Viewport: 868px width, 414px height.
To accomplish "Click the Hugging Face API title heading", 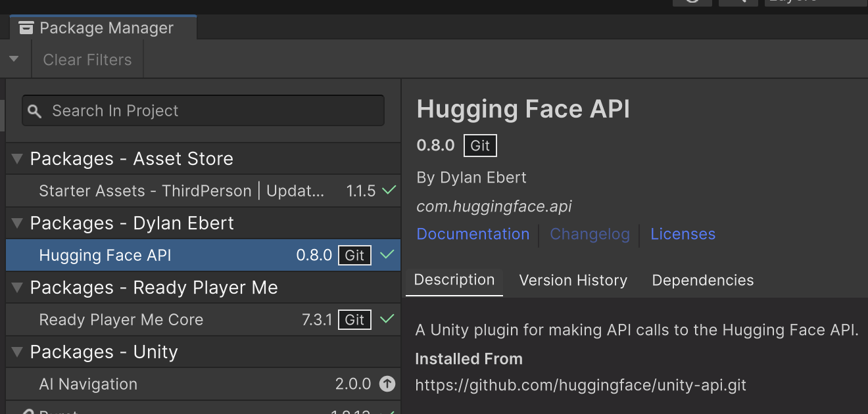I will (x=523, y=109).
